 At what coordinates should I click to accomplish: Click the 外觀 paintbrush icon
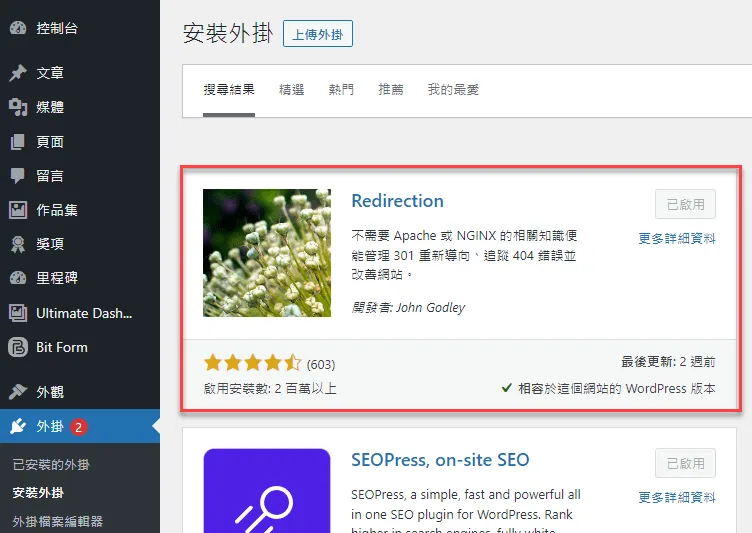click(x=18, y=391)
